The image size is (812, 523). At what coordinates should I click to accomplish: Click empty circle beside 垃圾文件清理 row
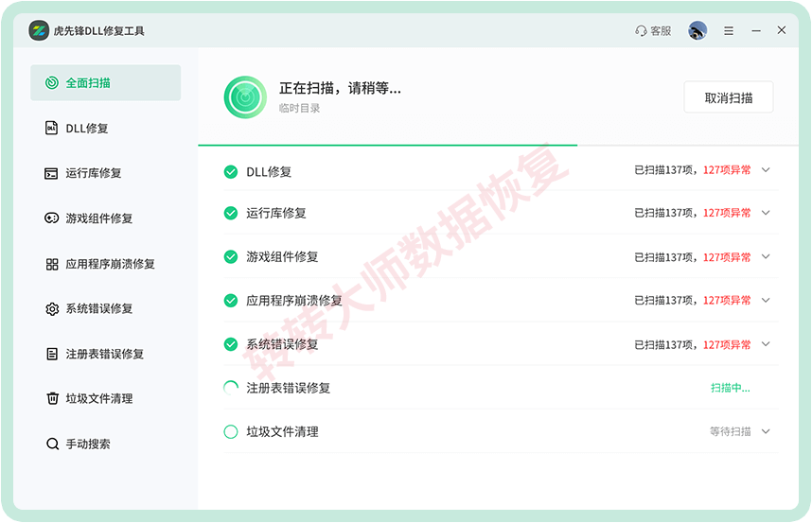(231, 431)
